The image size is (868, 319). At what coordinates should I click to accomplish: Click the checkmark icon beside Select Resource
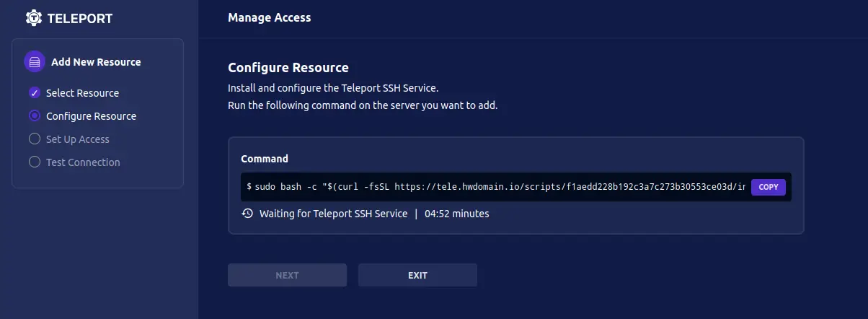click(34, 93)
